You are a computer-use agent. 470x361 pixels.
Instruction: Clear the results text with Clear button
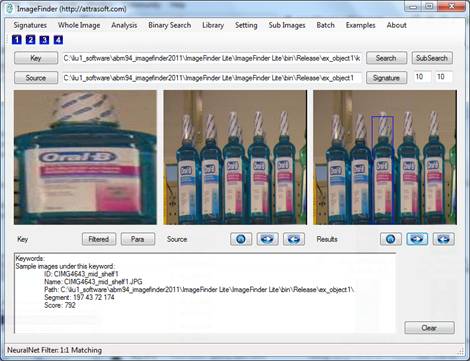click(x=429, y=328)
